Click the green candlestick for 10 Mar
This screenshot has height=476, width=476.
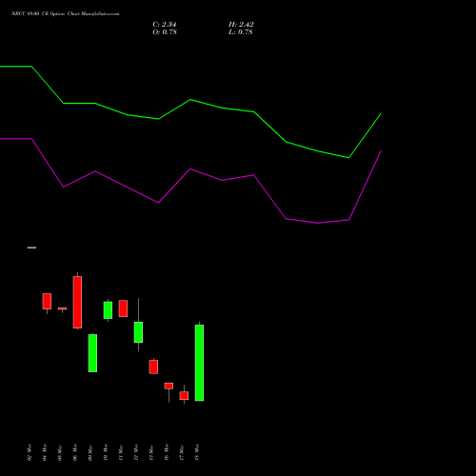tap(108, 310)
